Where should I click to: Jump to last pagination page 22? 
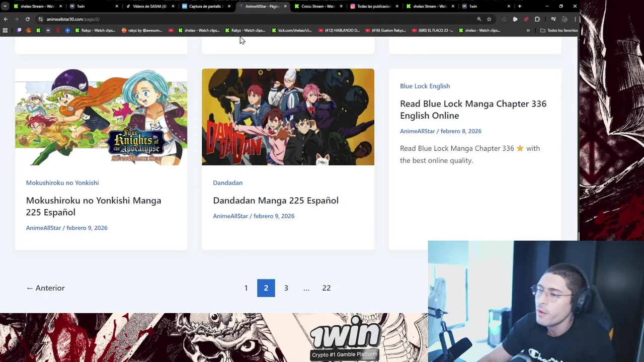(327, 288)
